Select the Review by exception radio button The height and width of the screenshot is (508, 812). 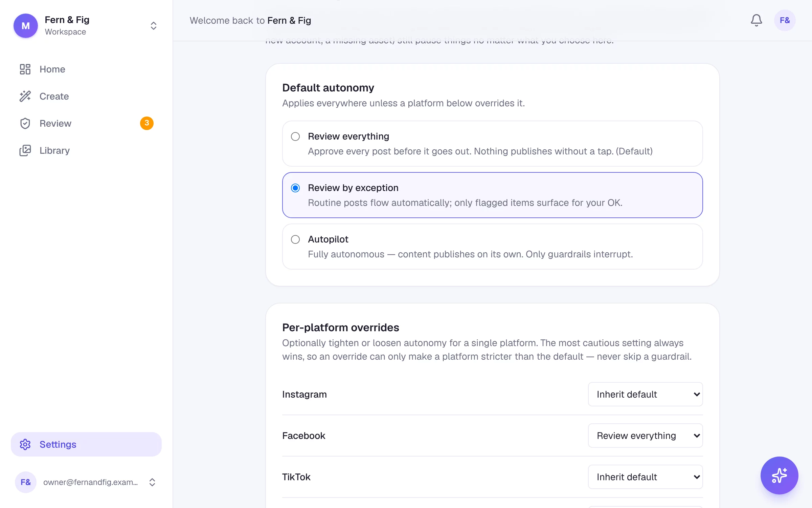295,188
